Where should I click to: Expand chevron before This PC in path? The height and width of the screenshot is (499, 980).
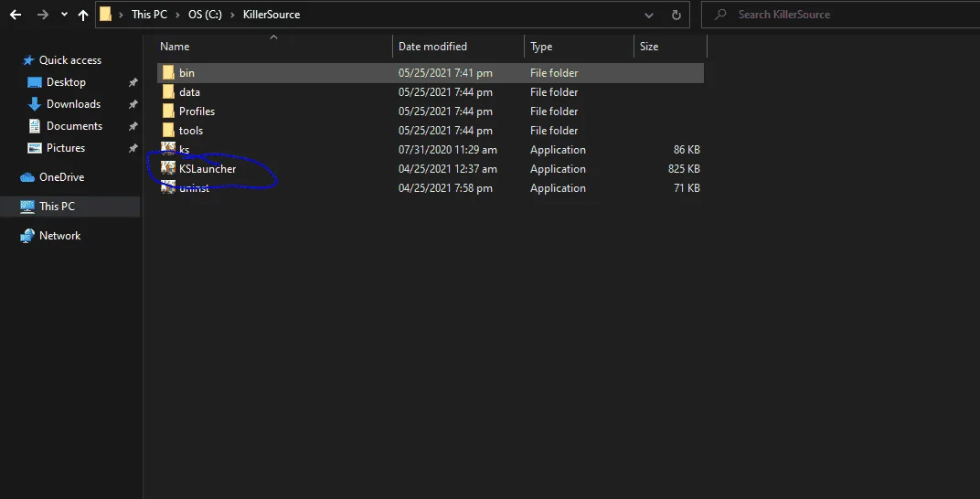(122, 15)
